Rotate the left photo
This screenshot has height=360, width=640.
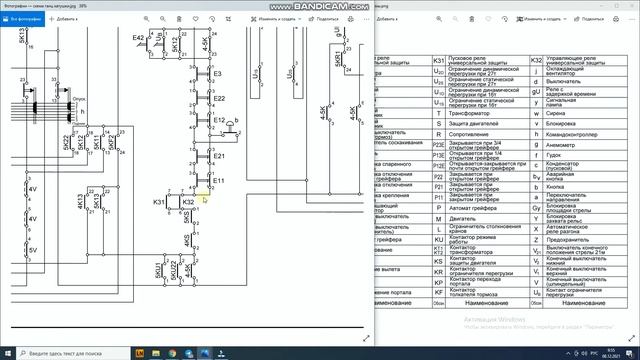tap(212, 19)
